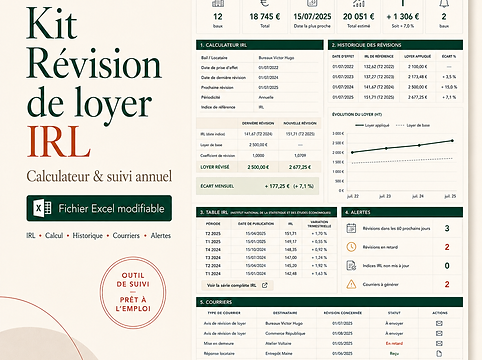Click the Dernière révision column header
The height and width of the screenshot is (360, 482).
tap(258, 123)
